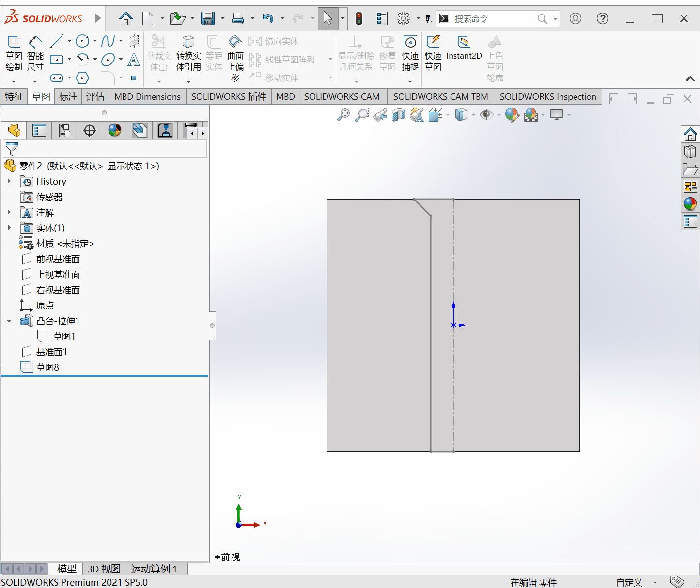700x588 pixels.
Task: Click Zoom to Fit in the view toolbar
Action: point(343,115)
